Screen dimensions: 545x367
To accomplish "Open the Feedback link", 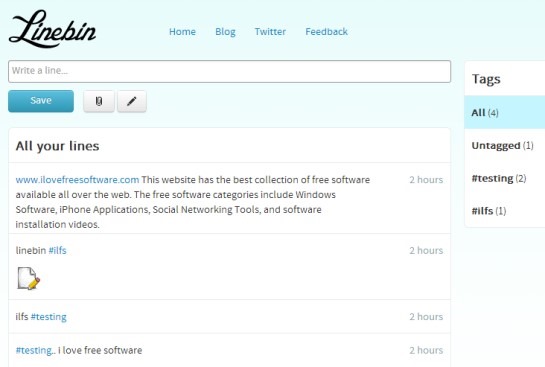I will pyautogui.click(x=326, y=32).
